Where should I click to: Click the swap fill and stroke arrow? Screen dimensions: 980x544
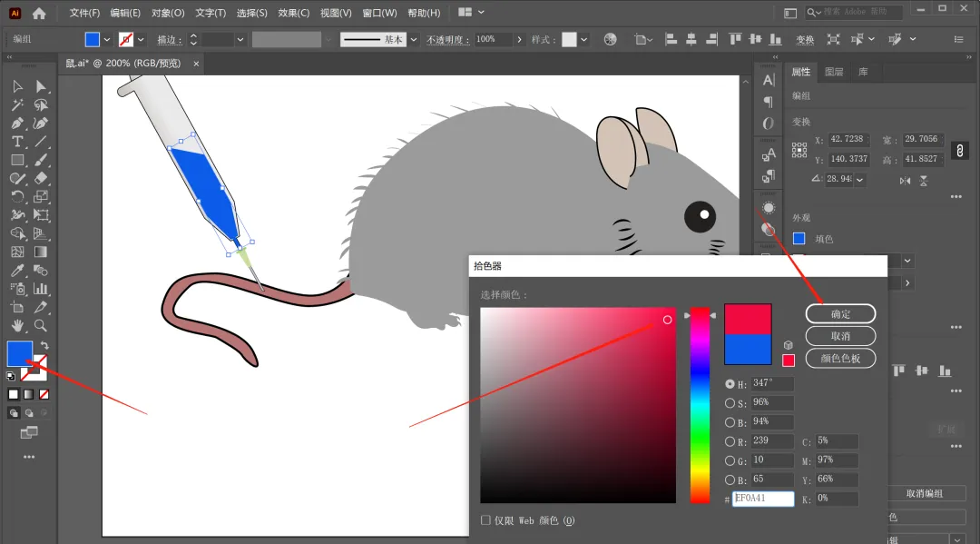pos(44,346)
